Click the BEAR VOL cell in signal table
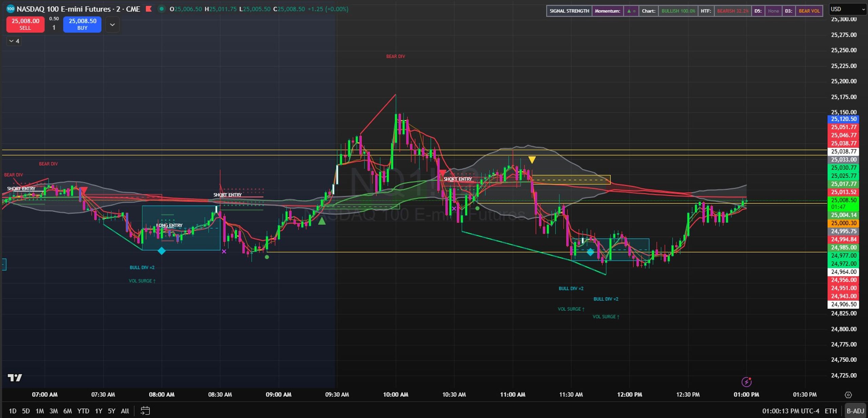This screenshot has width=868, height=418. [809, 11]
